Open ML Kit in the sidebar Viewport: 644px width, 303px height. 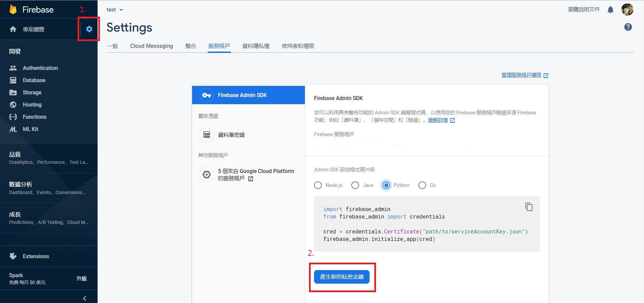pyautogui.click(x=30, y=129)
